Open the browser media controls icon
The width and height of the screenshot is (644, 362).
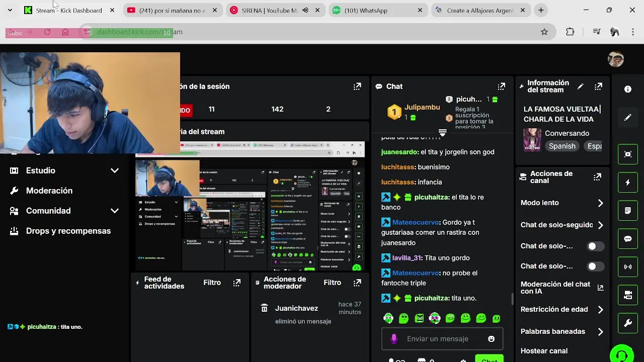597,32
